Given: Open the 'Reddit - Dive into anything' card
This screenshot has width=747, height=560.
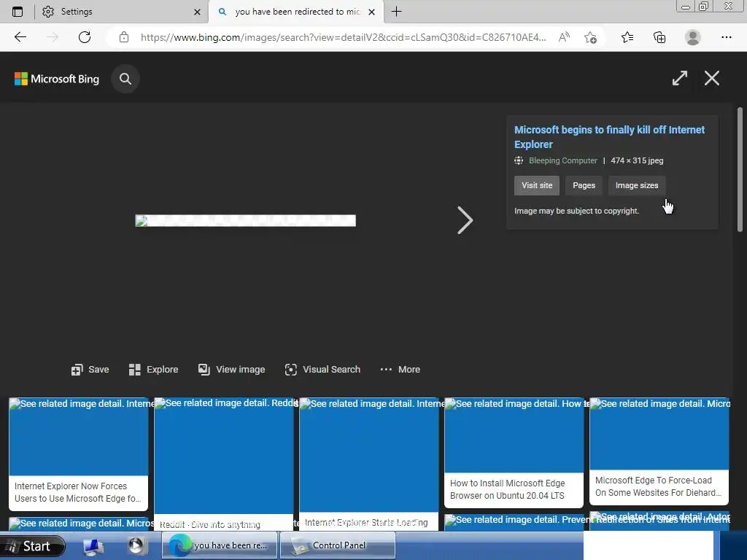Looking at the screenshot, I should 224,464.
